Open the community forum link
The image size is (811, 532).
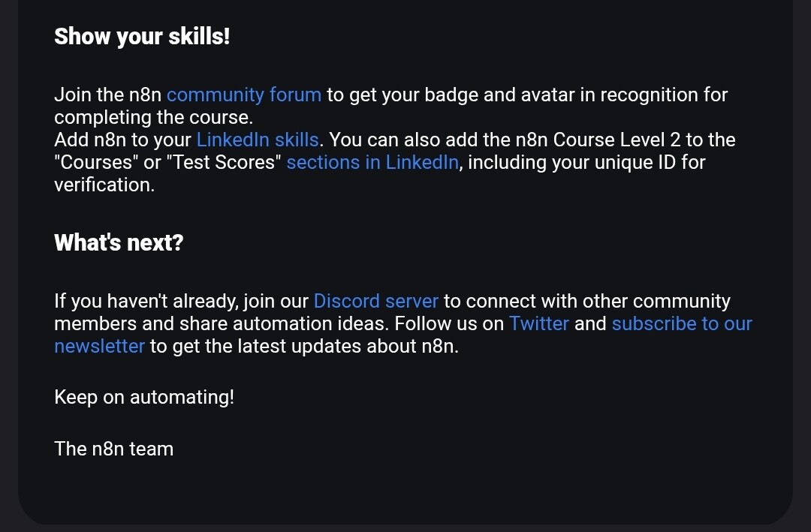point(244,95)
